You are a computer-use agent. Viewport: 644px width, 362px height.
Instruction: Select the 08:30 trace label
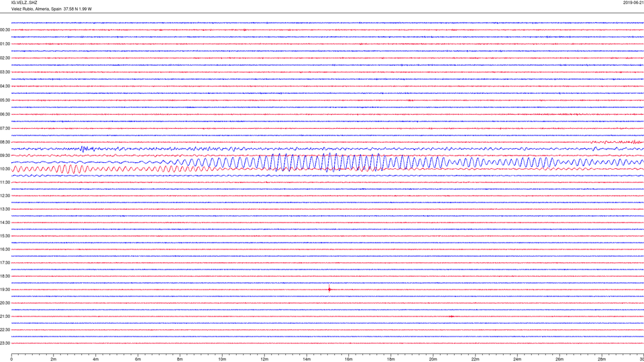[5, 142]
